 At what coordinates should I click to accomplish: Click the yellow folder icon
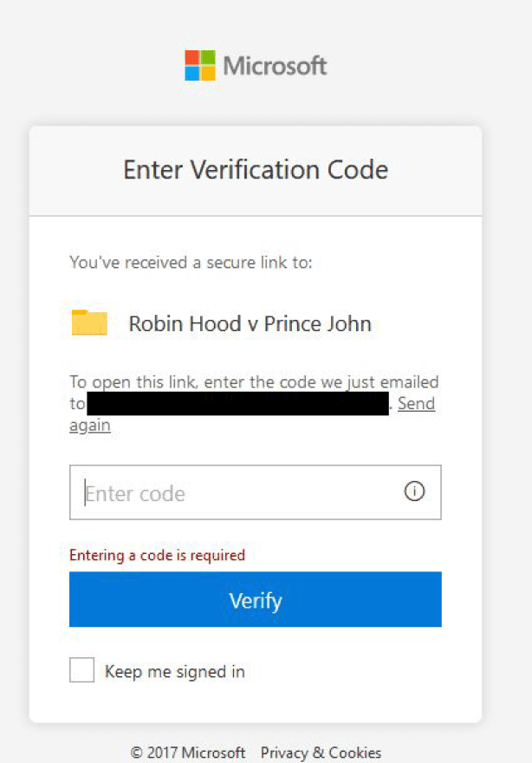point(89,323)
